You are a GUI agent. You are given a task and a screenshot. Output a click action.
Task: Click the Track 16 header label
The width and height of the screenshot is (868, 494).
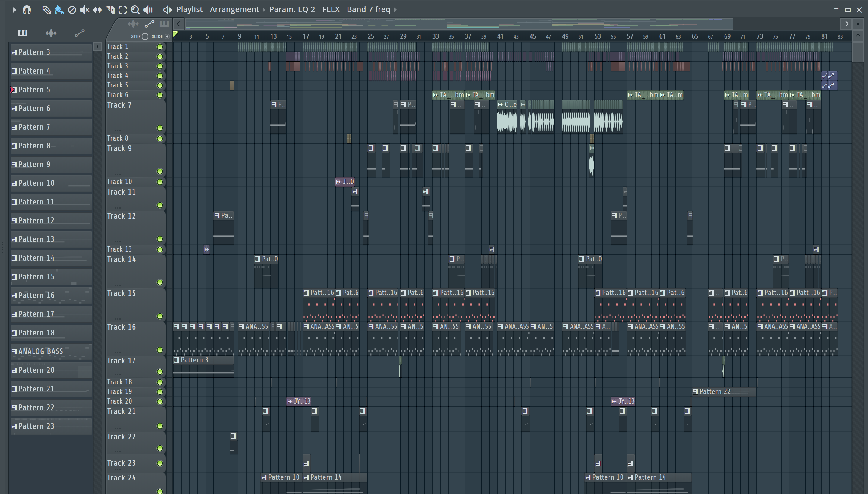click(x=121, y=327)
